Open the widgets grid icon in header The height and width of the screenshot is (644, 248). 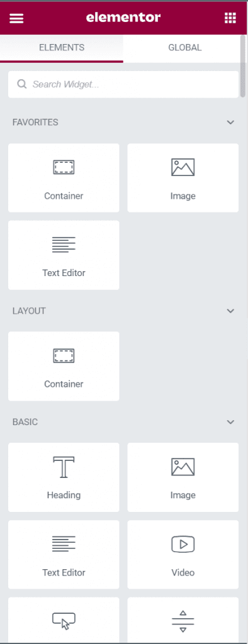click(230, 18)
